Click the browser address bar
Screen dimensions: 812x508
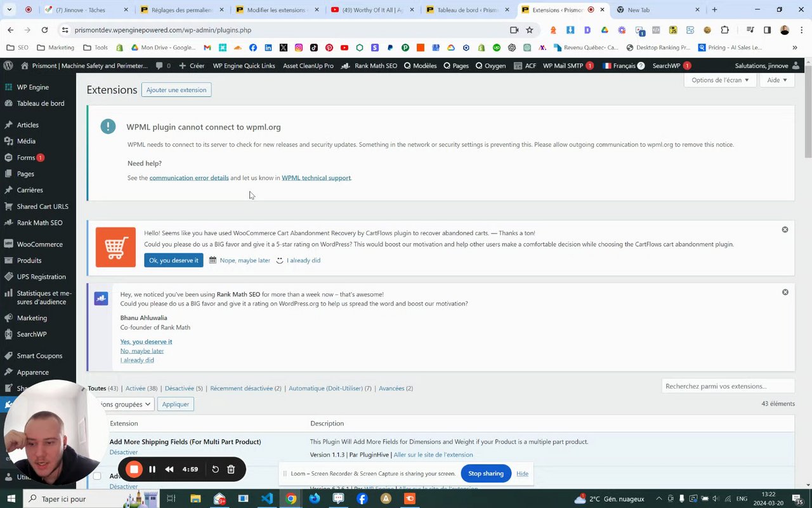click(289, 30)
